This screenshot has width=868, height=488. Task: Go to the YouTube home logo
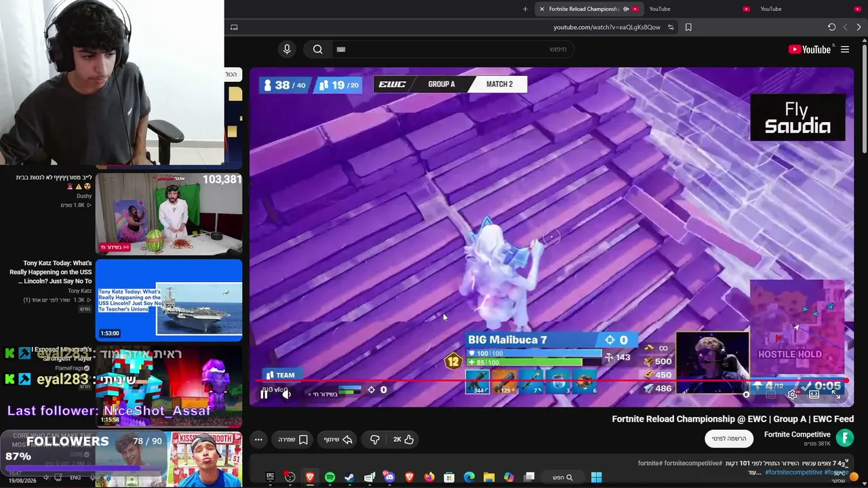(x=810, y=49)
